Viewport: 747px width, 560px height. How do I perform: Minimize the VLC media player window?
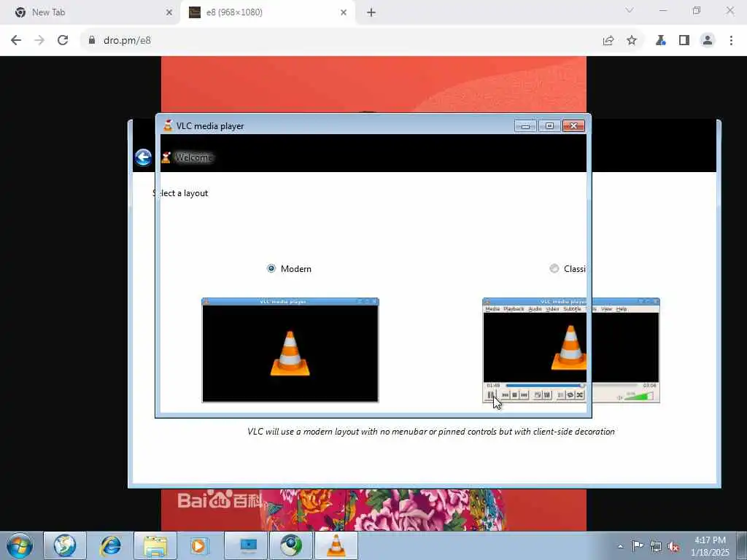525,125
